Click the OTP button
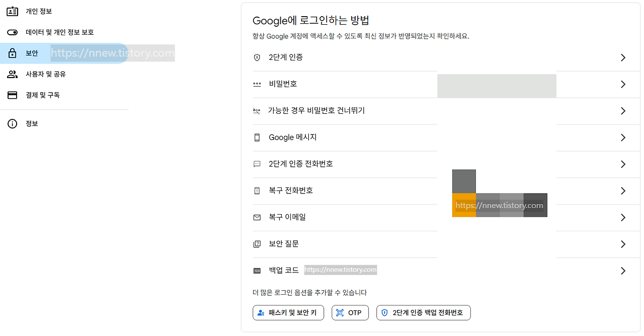The image size is (644, 336). coord(350,312)
